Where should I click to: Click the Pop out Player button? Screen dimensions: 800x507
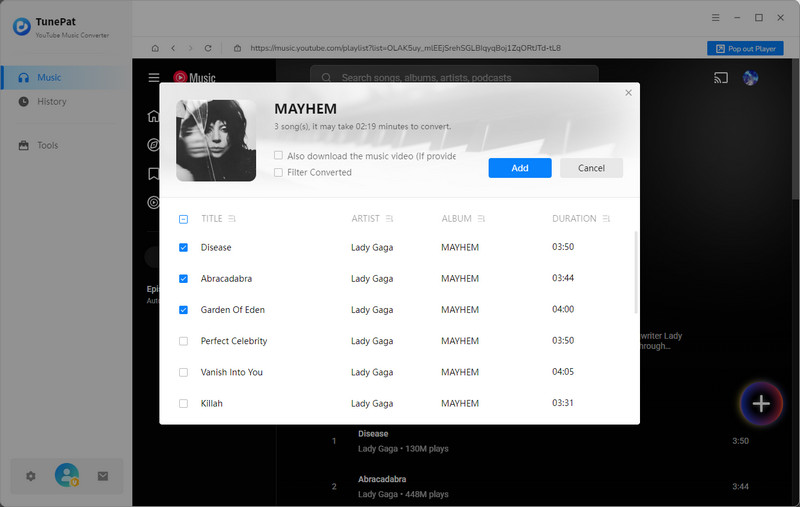click(x=745, y=48)
